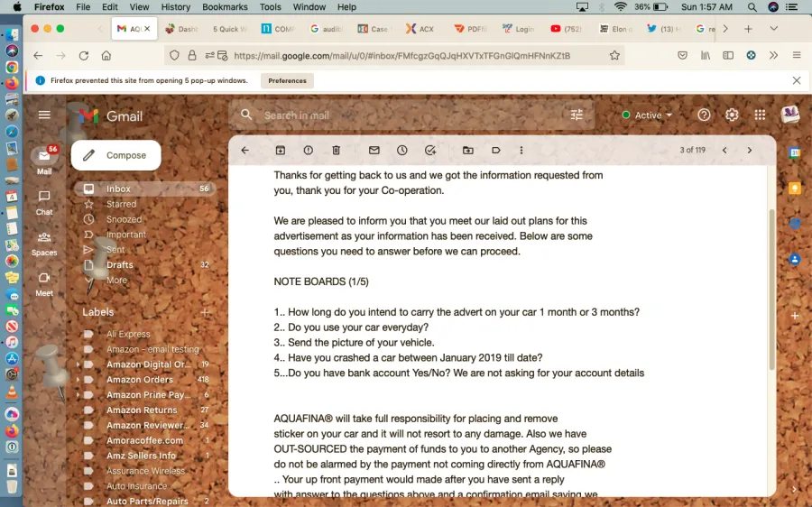
Task: Show newer email arrow
Action: [x=724, y=150]
